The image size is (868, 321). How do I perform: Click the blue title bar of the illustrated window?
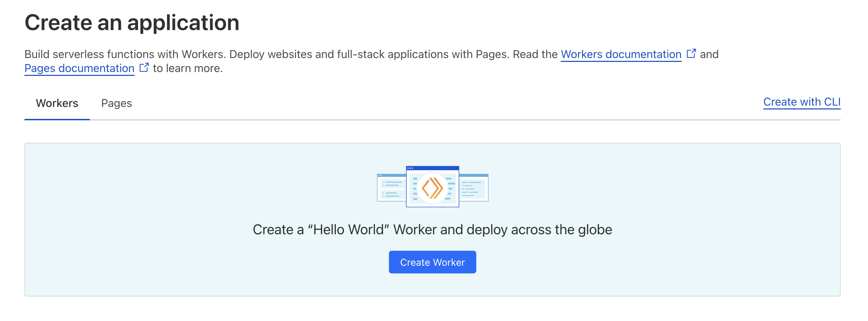pos(432,169)
